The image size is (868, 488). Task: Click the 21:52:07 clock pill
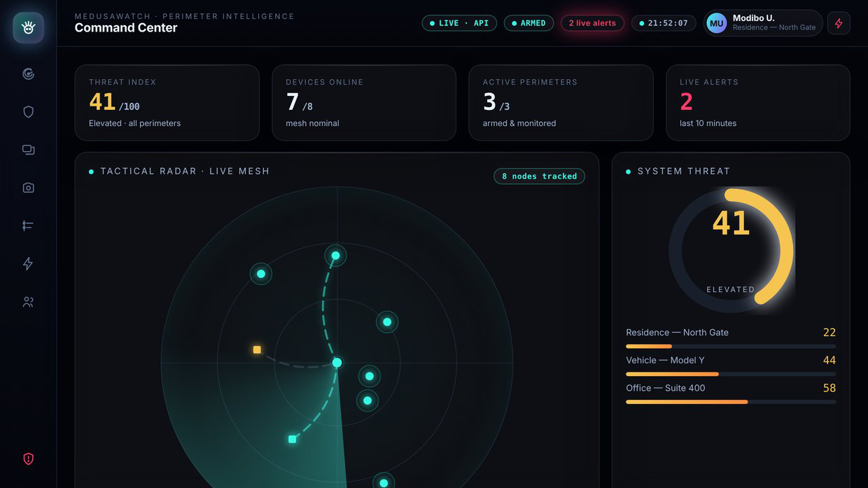(664, 23)
